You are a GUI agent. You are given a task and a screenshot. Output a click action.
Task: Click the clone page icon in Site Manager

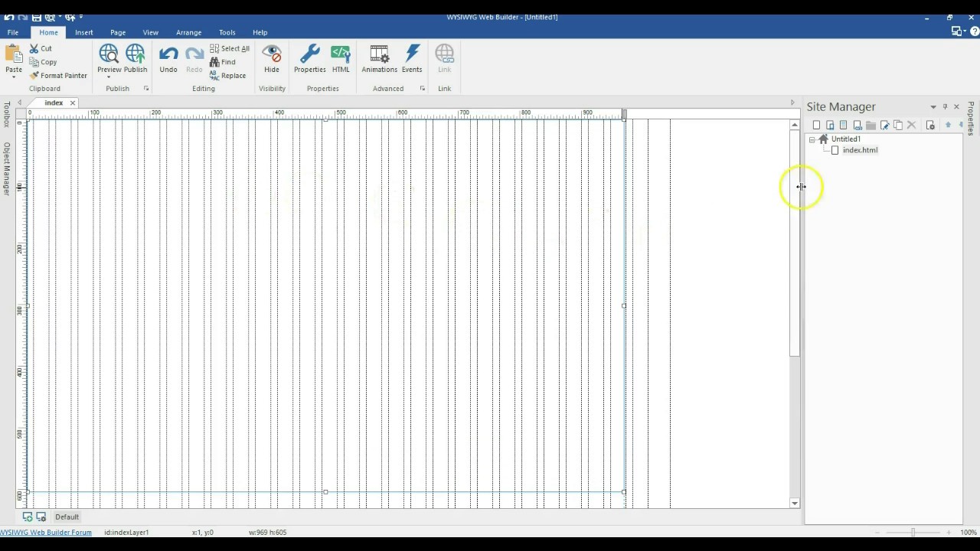pos(898,125)
